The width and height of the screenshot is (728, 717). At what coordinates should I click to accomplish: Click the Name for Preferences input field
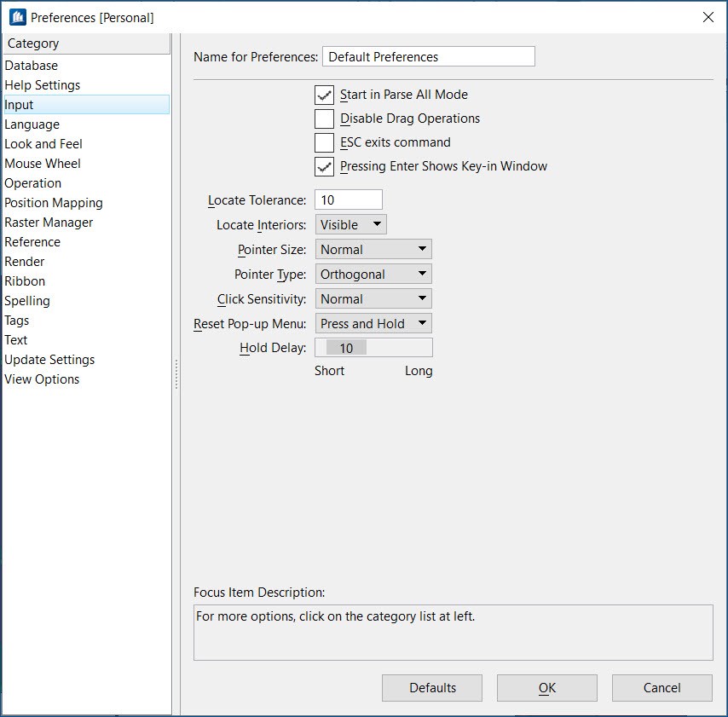pyautogui.click(x=428, y=55)
